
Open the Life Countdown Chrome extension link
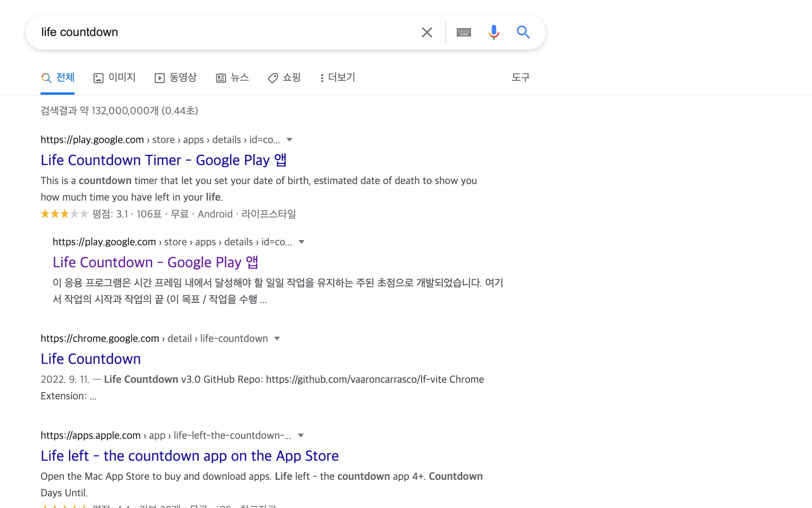coord(91,359)
